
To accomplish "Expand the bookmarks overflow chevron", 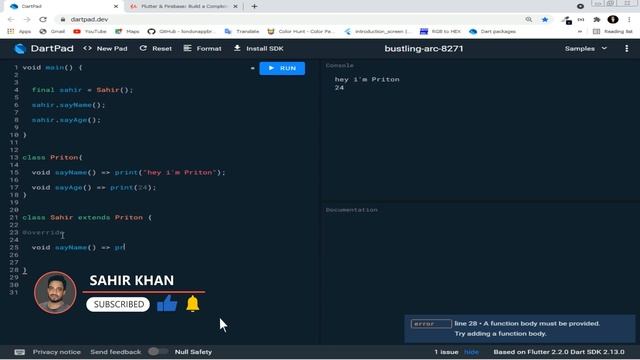I will pyautogui.click(x=580, y=31).
